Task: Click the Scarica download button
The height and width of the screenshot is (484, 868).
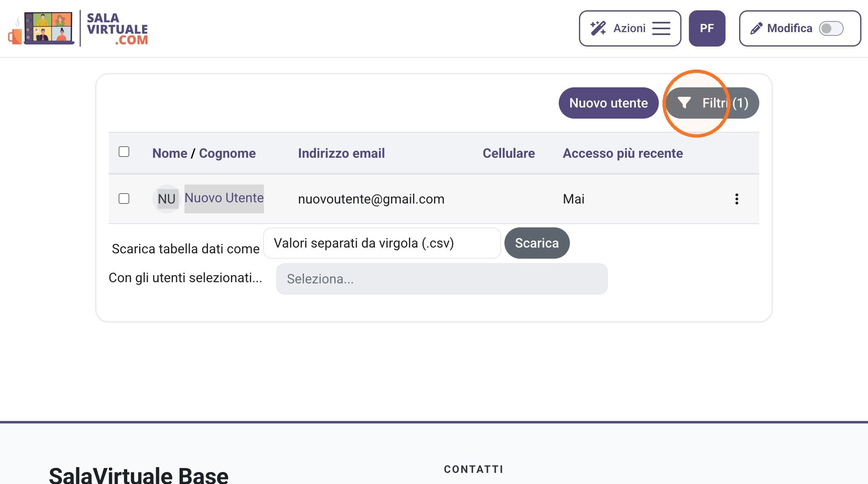Action: click(x=537, y=243)
